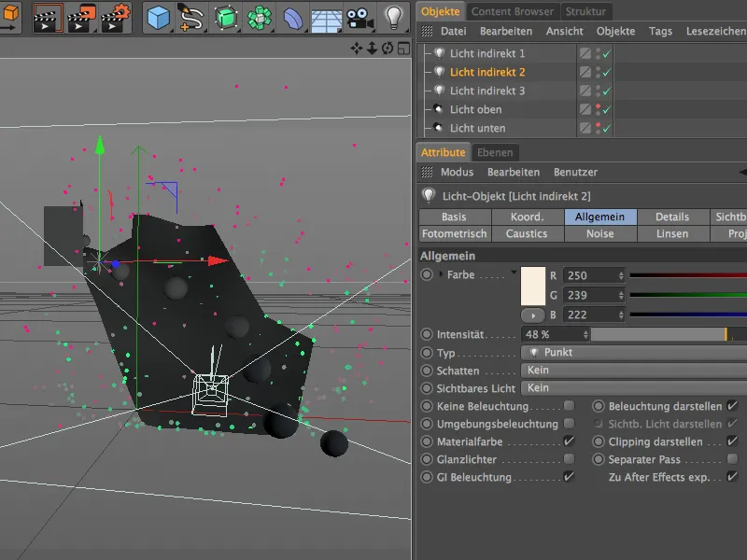The height and width of the screenshot is (560, 747).
Task: Enable the Glanzlichter checkbox
Action: [569, 458]
